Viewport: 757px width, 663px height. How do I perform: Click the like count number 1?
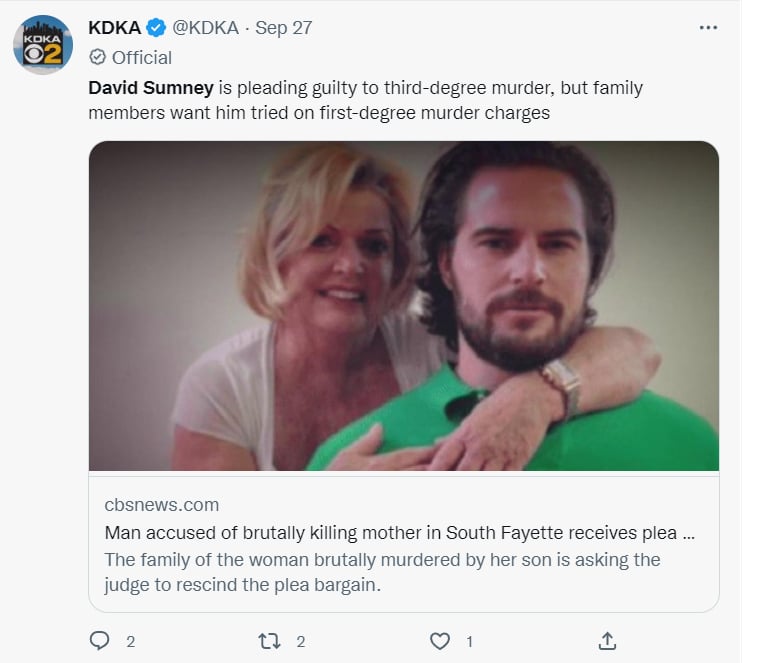point(469,641)
